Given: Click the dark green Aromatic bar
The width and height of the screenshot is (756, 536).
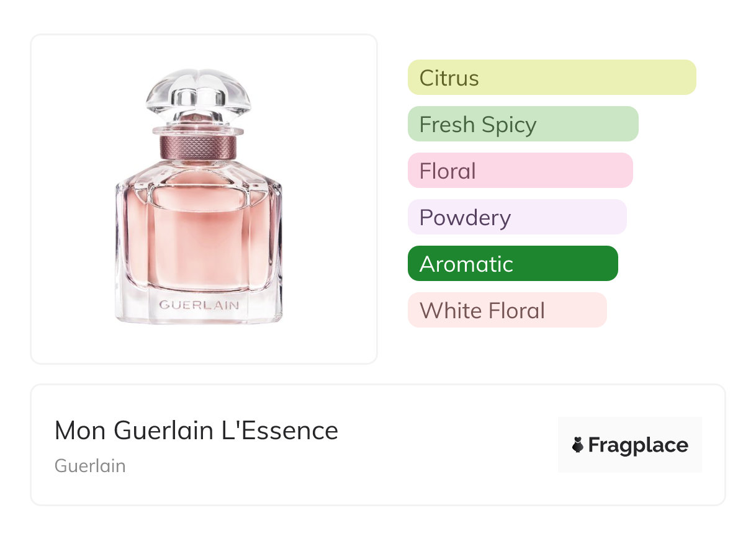Looking at the screenshot, I should [x=512, y=264].
